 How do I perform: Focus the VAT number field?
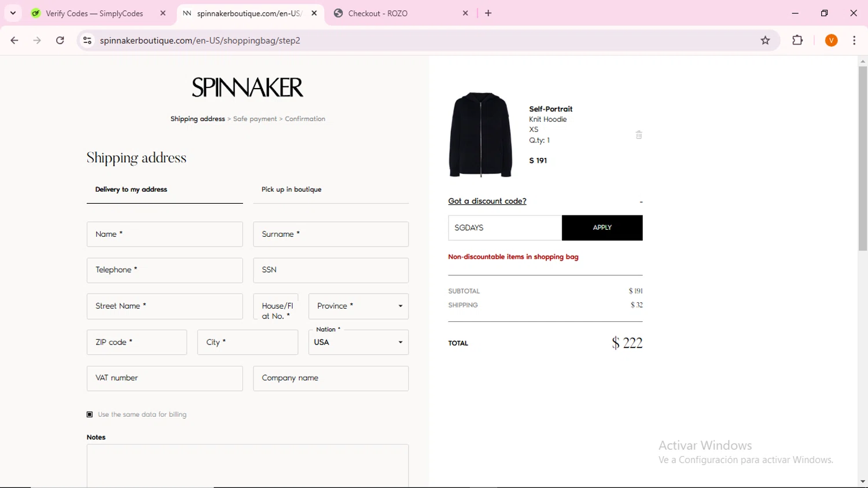165,378
